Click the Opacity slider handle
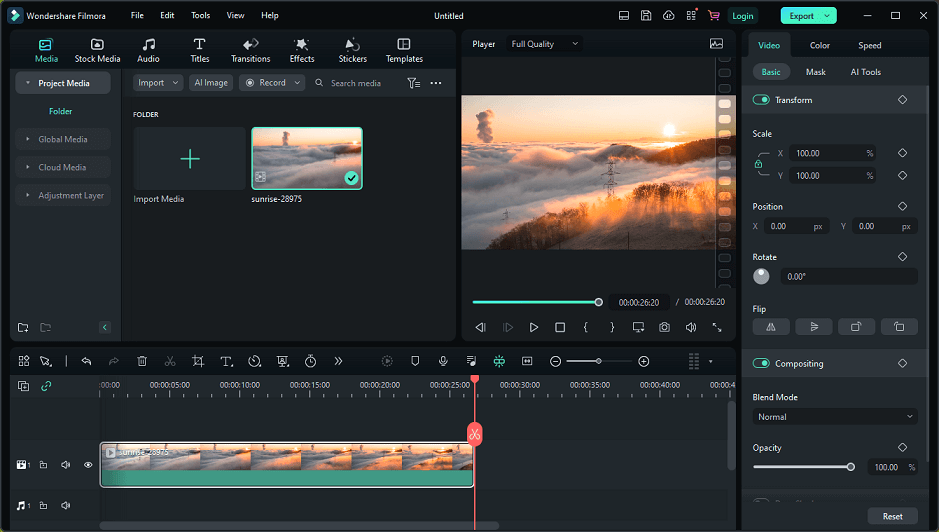This screenshot has width=939, height=532. (x=850, y=467)
